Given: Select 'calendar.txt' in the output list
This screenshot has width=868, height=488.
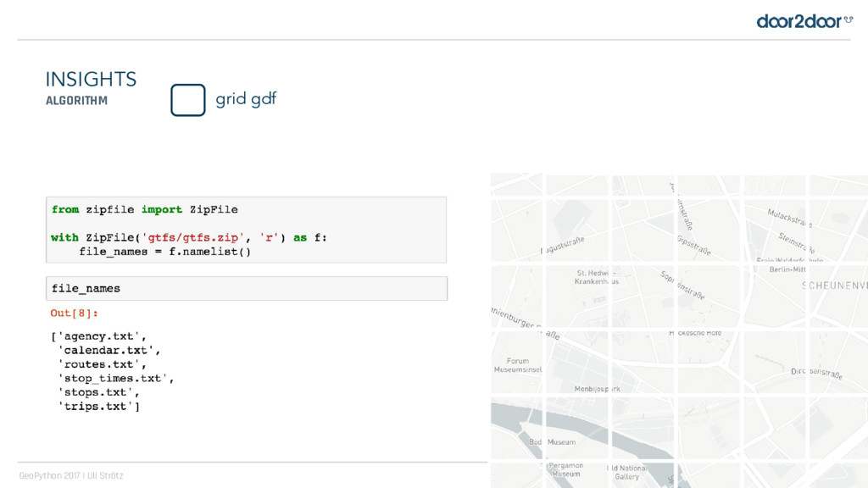Looking at the screenshot, I should pos(107,350).
